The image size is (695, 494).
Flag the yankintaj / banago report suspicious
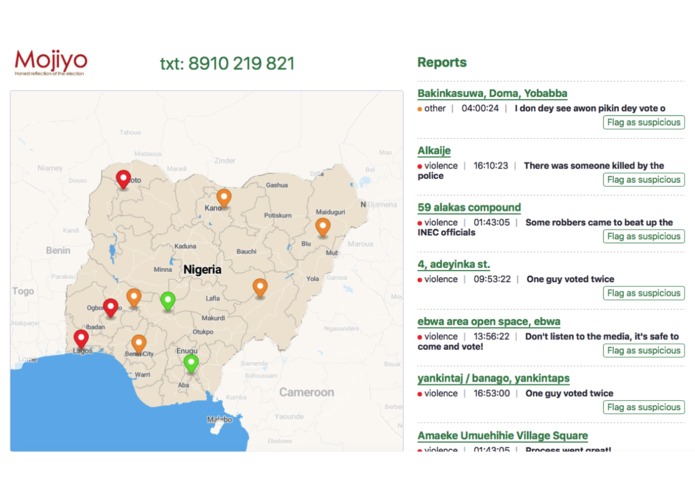[644, 408]
